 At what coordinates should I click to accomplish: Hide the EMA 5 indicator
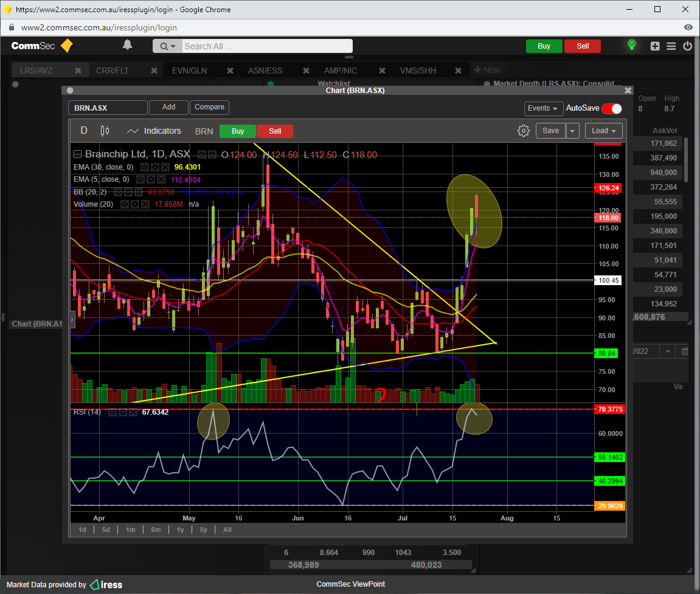[140, 179]
